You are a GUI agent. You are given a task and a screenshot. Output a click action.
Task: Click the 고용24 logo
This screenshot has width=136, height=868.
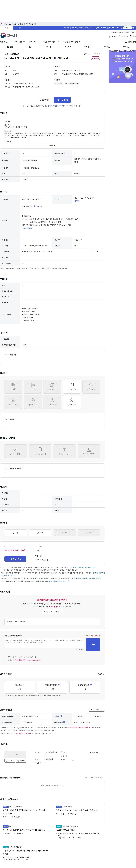9,35
